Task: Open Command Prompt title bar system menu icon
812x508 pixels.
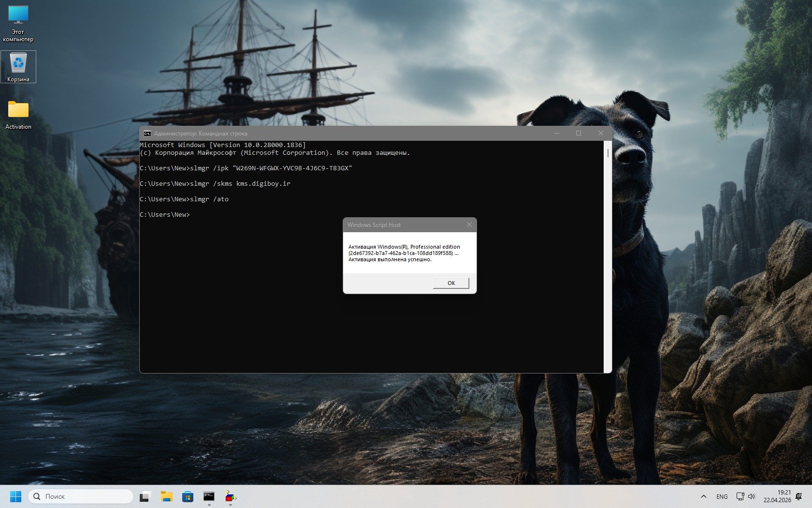Action: coord(147,134)
